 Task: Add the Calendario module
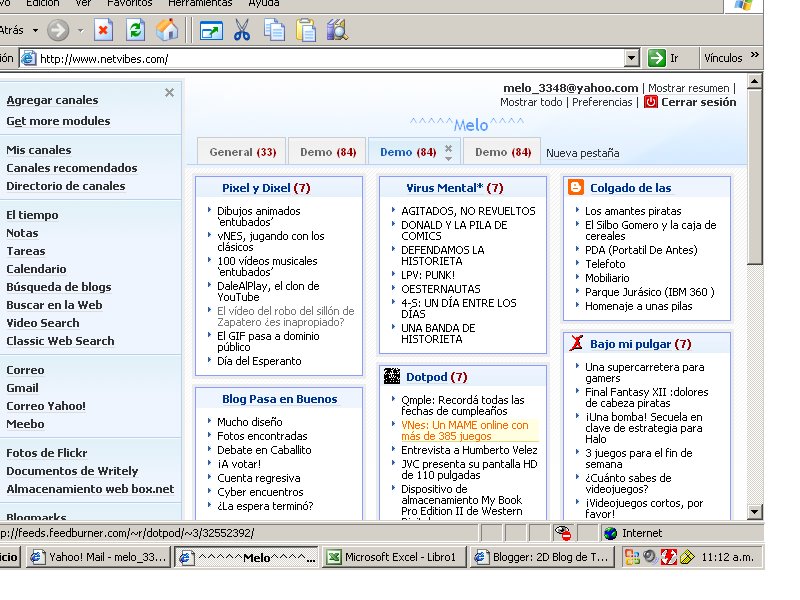(36, 269)
